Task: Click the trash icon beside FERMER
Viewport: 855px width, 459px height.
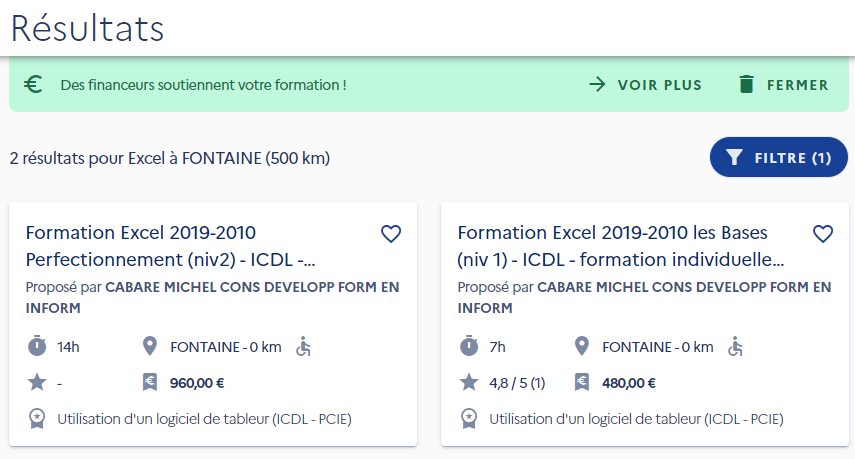Action: (x=746, y=84)
